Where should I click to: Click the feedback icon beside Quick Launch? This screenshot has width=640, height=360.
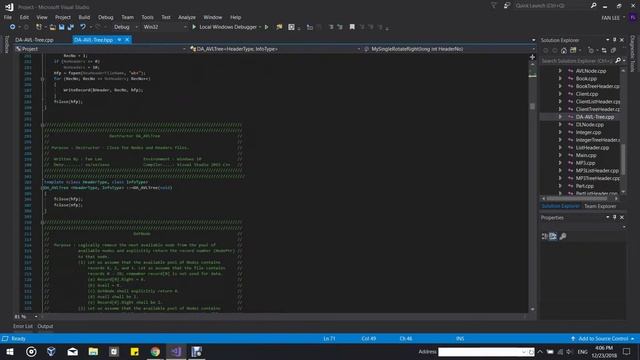pyautogui.click(x=507, y=6)
